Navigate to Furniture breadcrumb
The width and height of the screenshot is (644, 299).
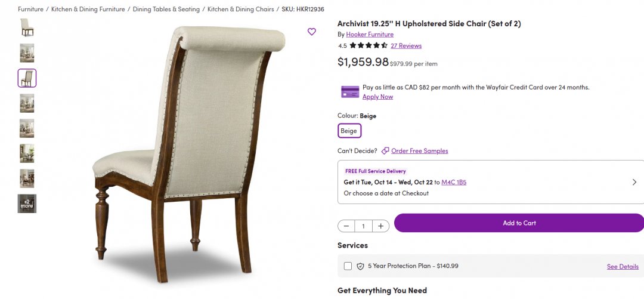click(30, 10)
